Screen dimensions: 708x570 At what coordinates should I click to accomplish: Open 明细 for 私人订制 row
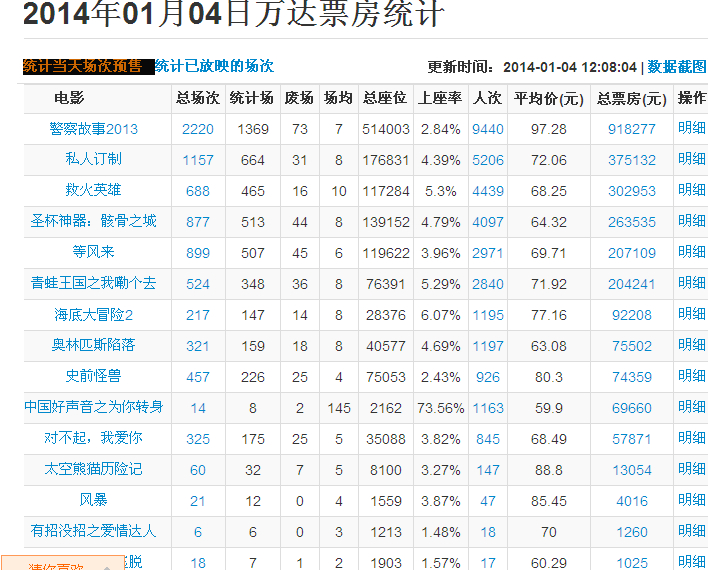point(692,159)
